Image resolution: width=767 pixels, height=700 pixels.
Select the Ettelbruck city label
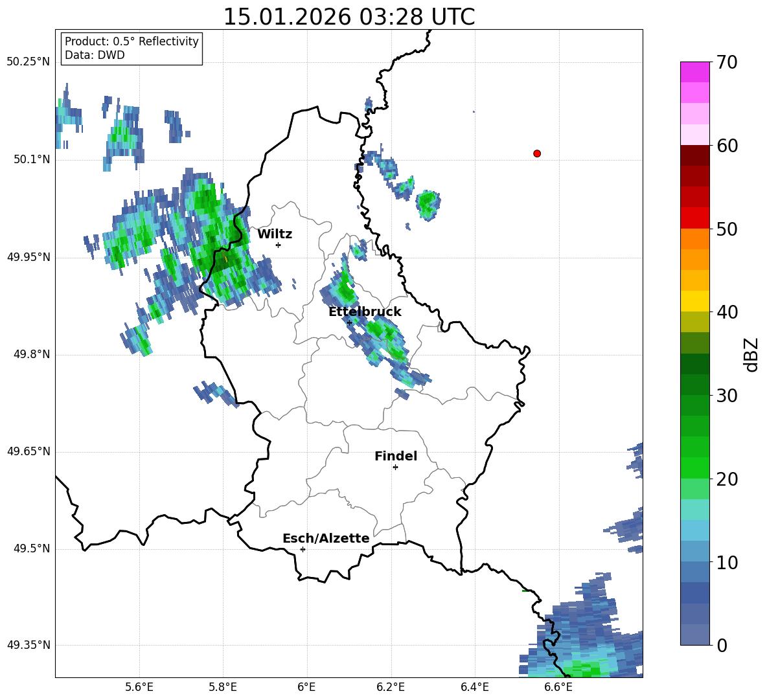(x=365, y=312)
